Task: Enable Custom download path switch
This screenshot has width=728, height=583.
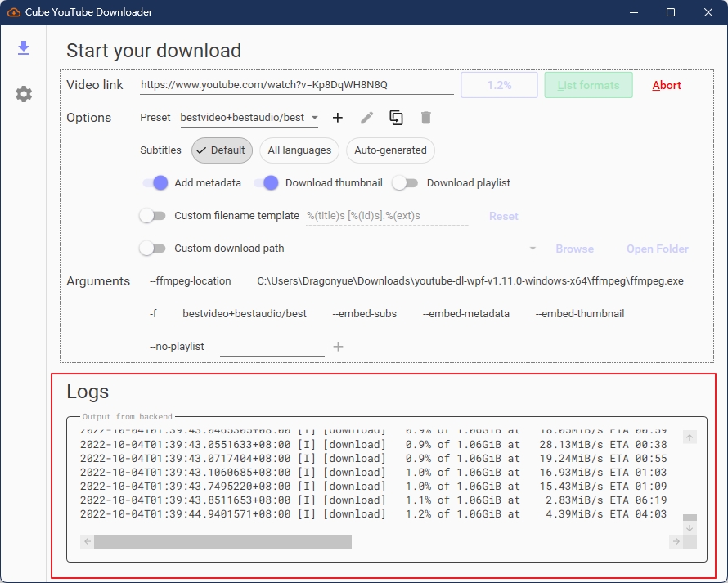Action: tap(152, 249)
